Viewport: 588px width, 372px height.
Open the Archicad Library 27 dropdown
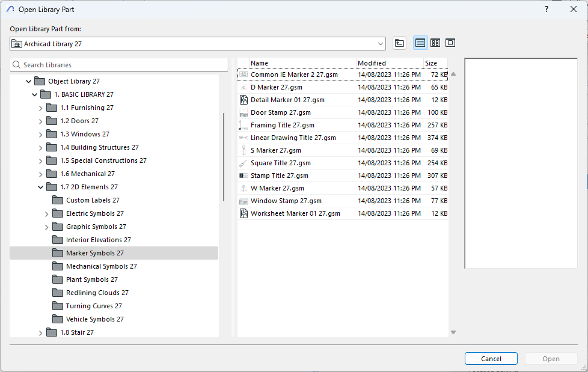tap(198, 44)
